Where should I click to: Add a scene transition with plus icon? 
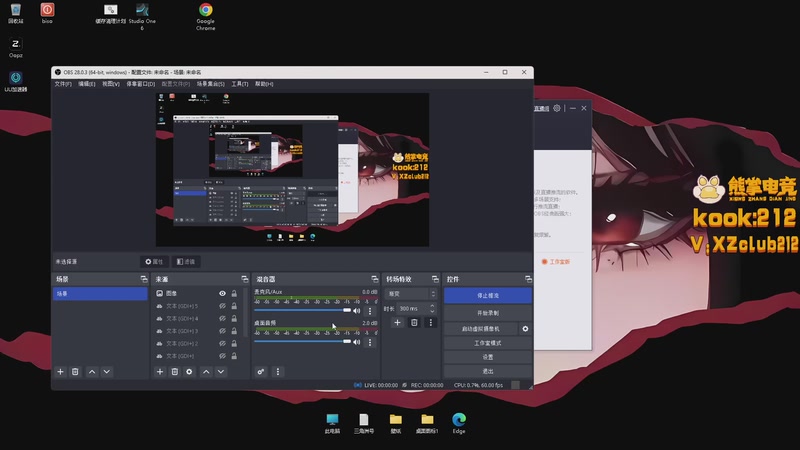397,322
